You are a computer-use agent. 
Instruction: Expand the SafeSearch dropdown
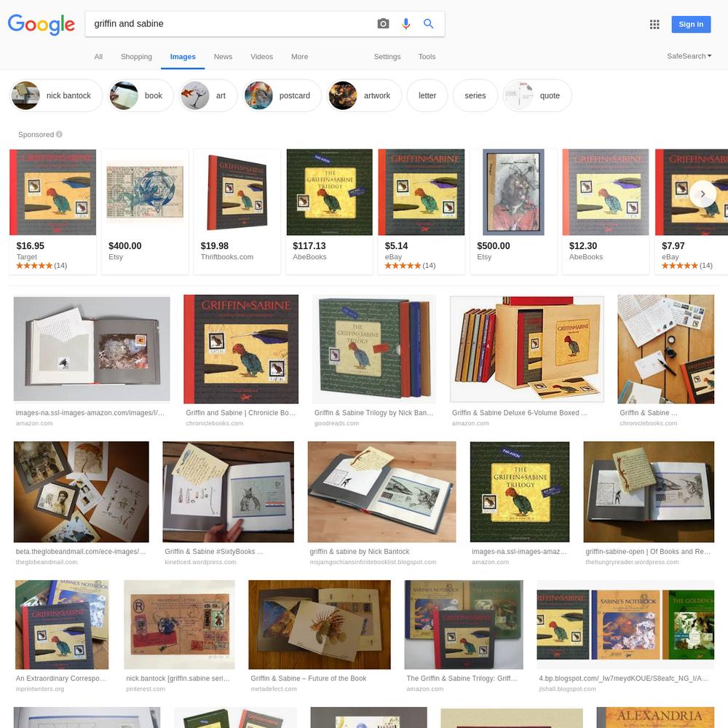(689, 56)
